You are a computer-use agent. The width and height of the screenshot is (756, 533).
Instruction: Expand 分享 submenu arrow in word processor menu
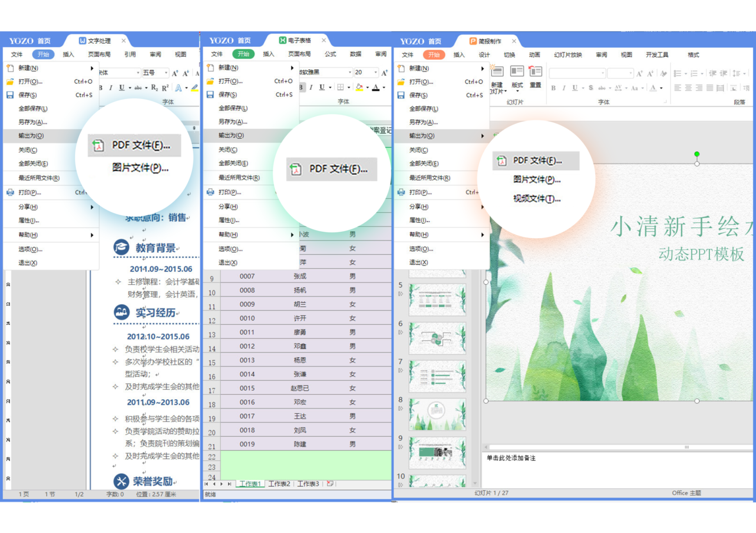[92, 207]
